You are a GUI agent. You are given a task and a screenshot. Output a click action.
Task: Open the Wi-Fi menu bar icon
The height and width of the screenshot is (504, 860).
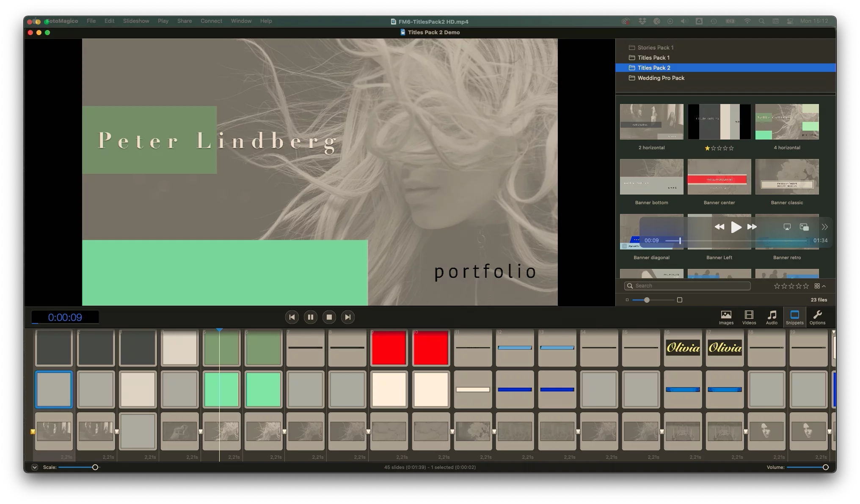tap(747, 21)
